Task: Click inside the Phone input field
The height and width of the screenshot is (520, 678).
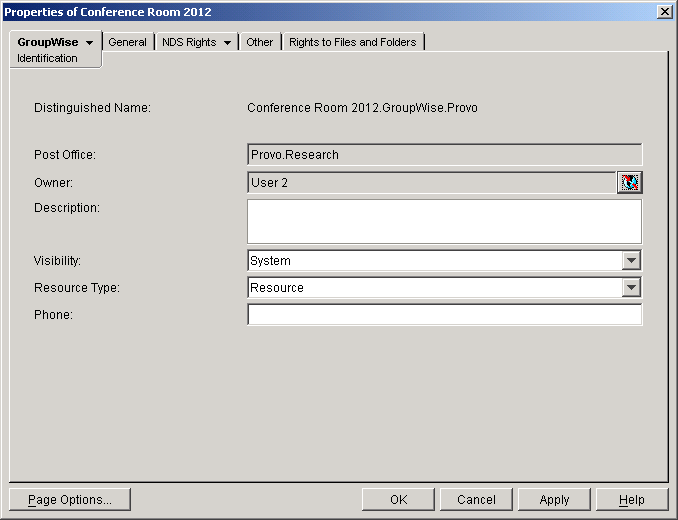Action: point(445,315)
